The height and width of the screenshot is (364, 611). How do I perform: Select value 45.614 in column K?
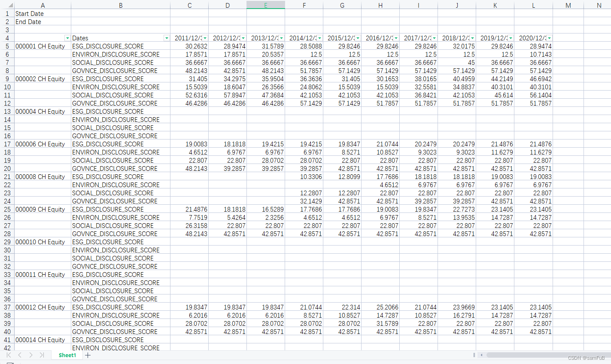[495, 95]
